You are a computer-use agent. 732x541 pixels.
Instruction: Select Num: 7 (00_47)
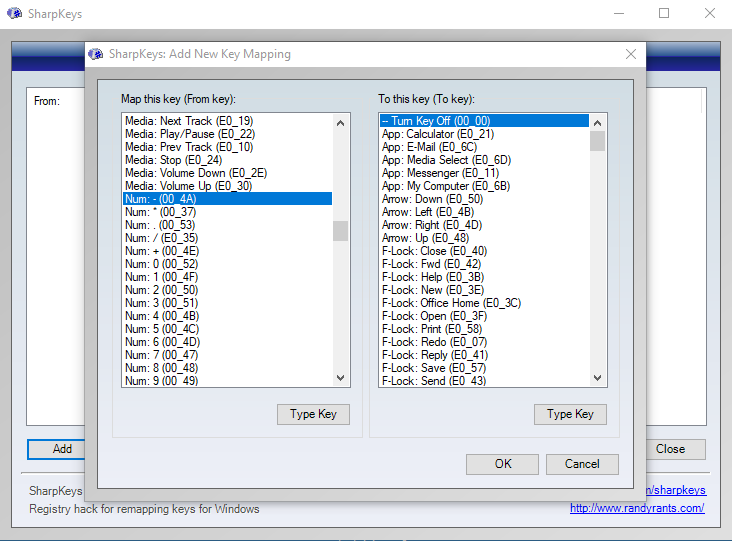(227, 355)
